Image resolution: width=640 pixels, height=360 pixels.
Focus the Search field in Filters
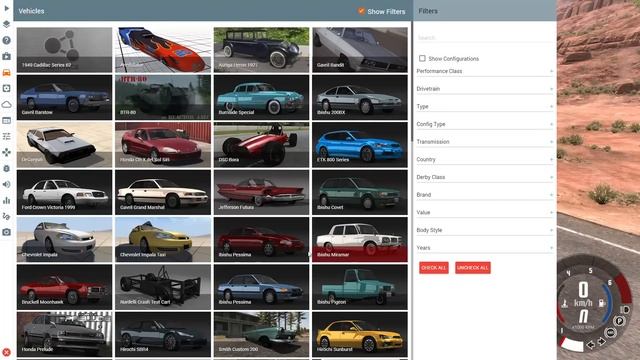(x=484, y=38)
